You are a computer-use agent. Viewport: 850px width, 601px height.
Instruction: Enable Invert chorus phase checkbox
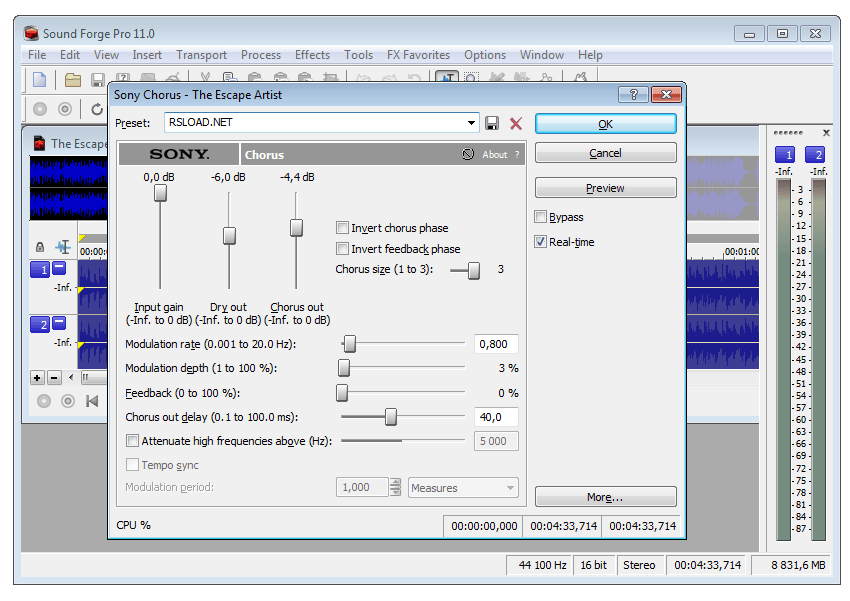[342, 228]
